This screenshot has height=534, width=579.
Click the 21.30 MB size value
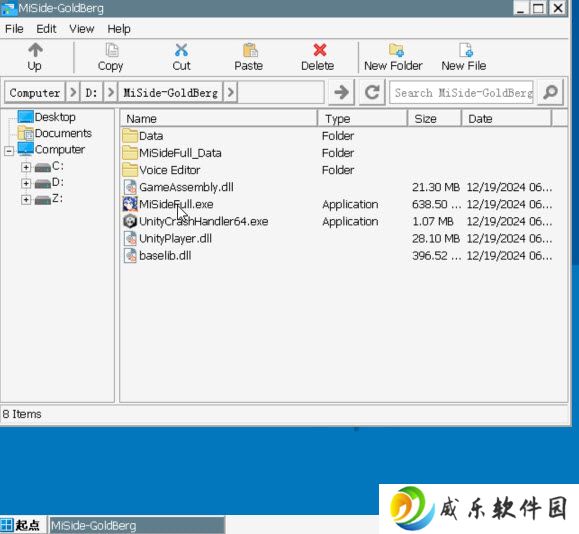tap(436, 187)
